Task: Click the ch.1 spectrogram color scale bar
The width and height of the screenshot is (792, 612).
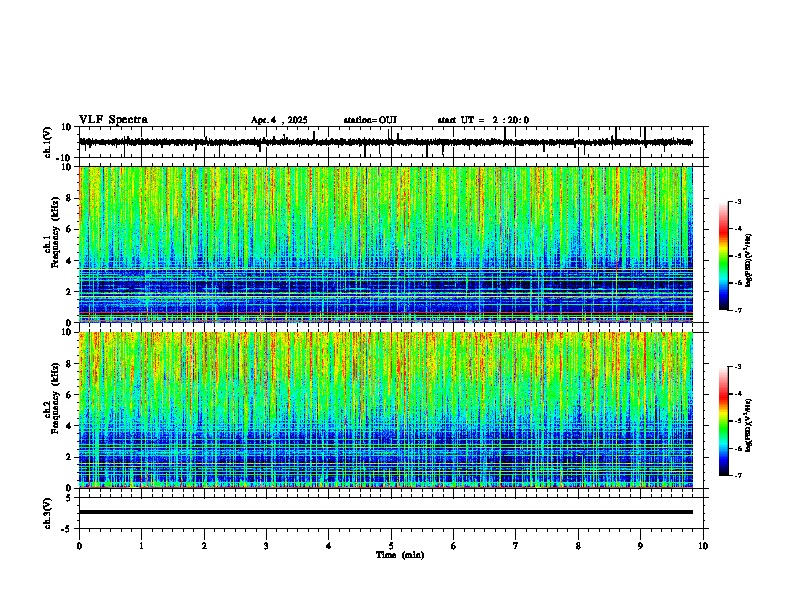Action: tap(723, 256)
